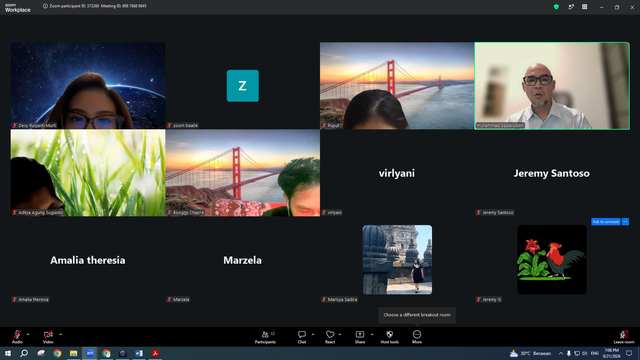Open weather widget showing 30°C Berawan

(530, 353)
